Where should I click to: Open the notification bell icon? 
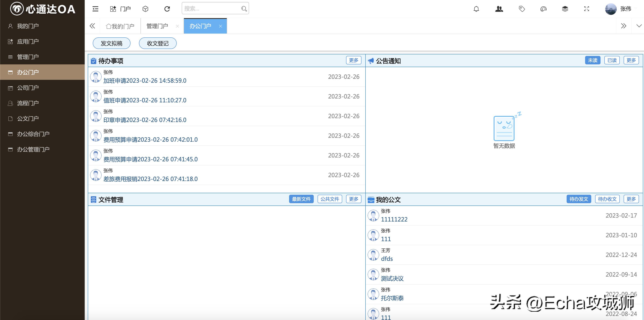point(476,9)
